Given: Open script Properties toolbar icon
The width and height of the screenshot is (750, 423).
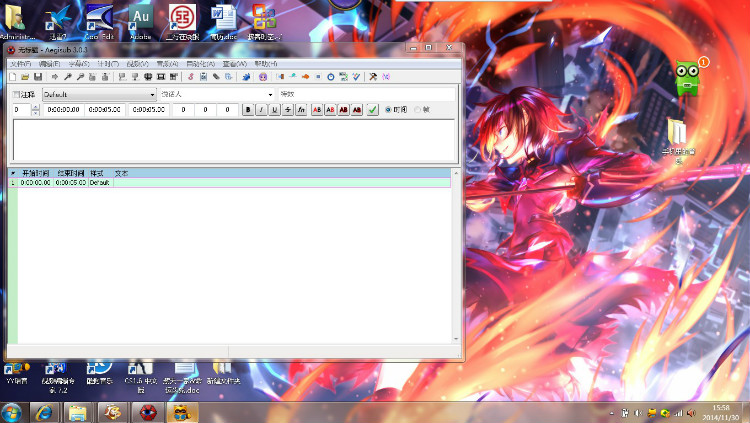Looking at the screenshot, I should point(203,77).
